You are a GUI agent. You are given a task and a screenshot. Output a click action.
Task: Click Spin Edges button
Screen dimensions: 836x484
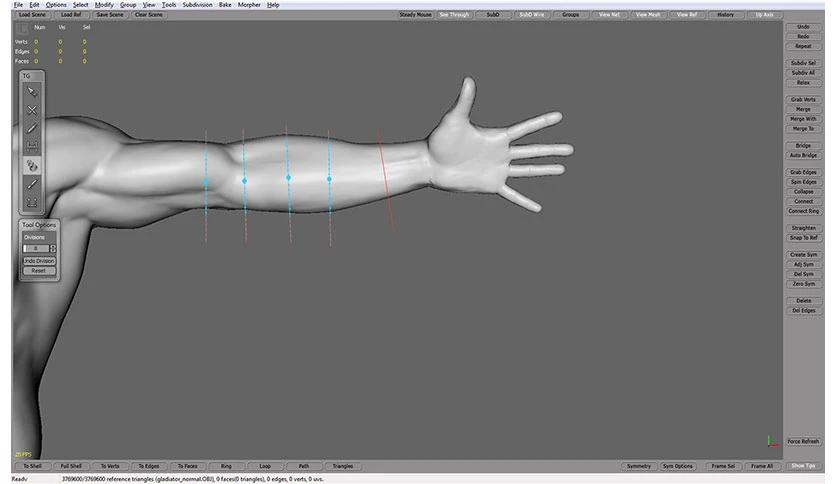pyautogui.click(x=803, y=182)
